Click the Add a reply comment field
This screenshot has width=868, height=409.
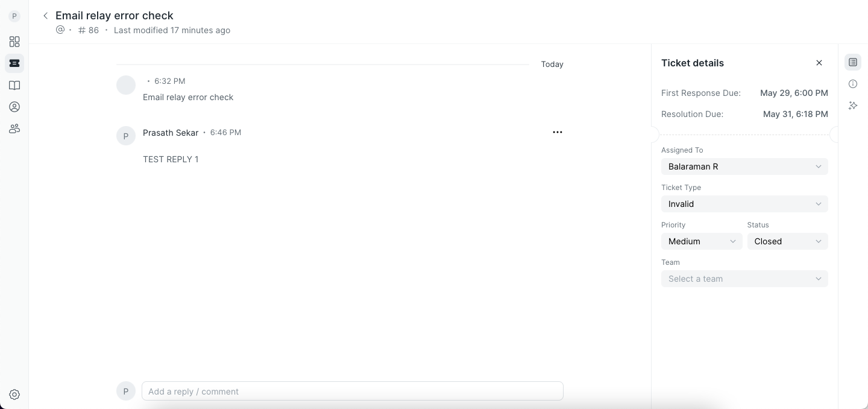tap(353, 391)
